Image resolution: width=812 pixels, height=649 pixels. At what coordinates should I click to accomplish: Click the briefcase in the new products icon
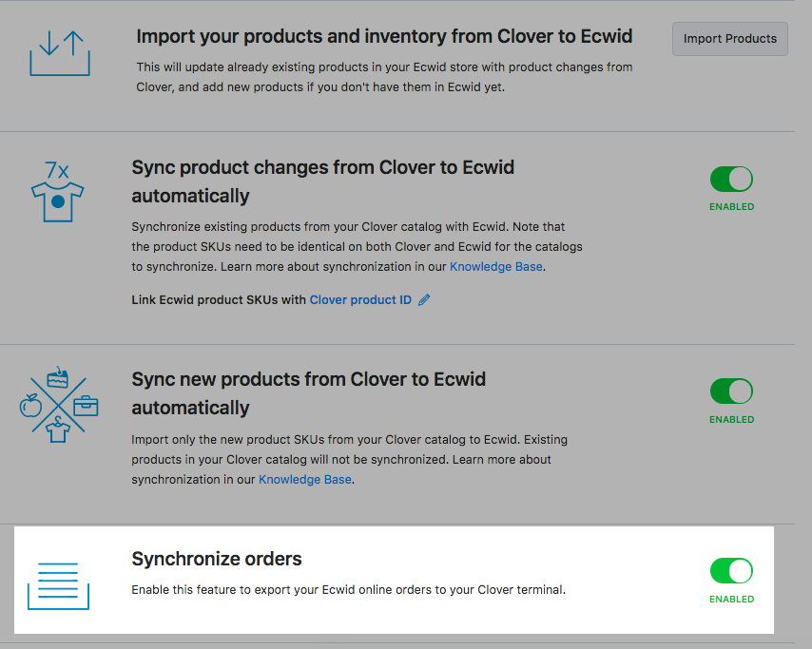(87, 404)
